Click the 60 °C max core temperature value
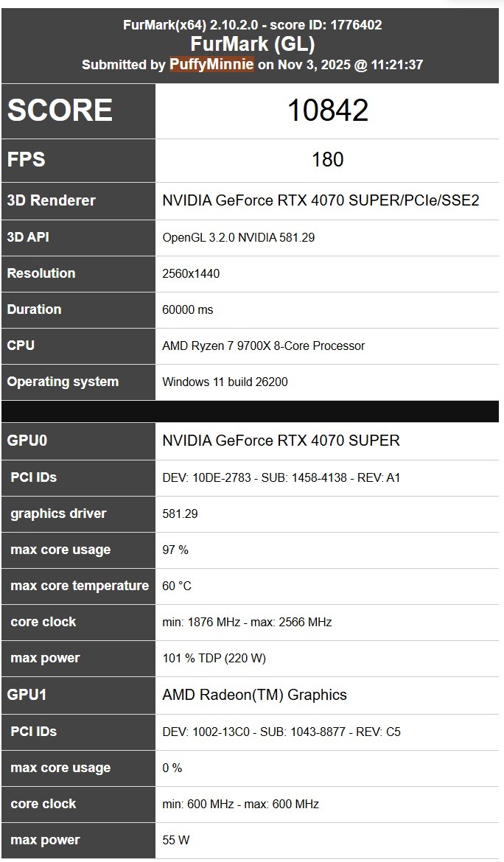Image resolution: width=504 pixels, height=862 pixels. (x=177, y=586)
